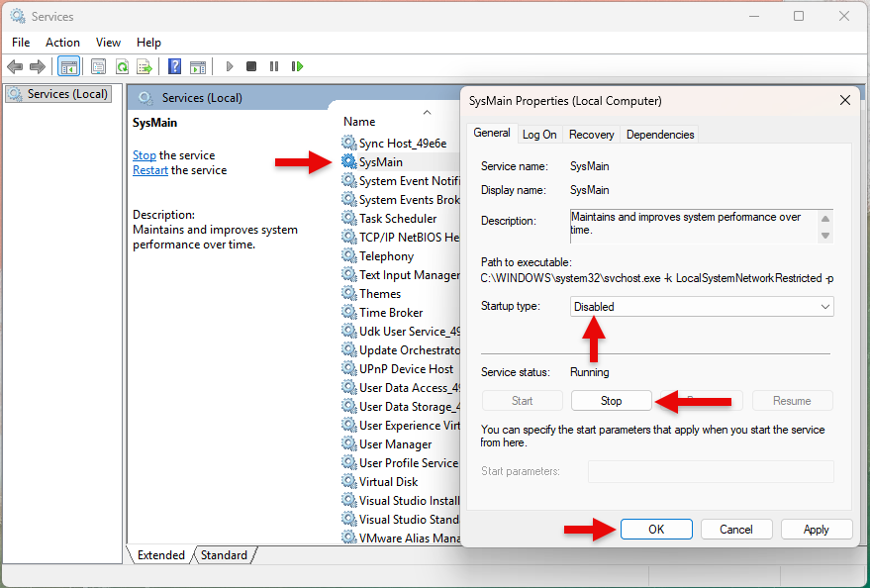Click gear icon beside Virtual Disk
Screen dimensions: 870x588
click(x=349, y=482)
